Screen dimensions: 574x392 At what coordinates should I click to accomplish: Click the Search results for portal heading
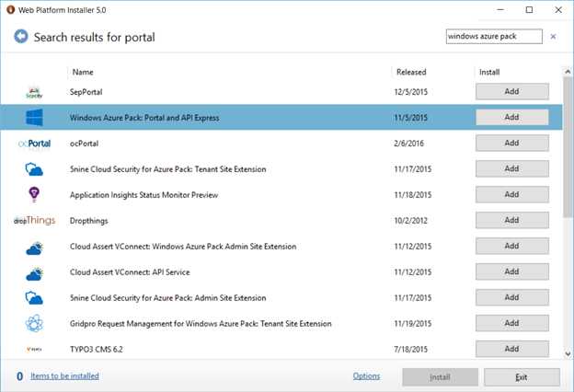[x=95, y=37]
